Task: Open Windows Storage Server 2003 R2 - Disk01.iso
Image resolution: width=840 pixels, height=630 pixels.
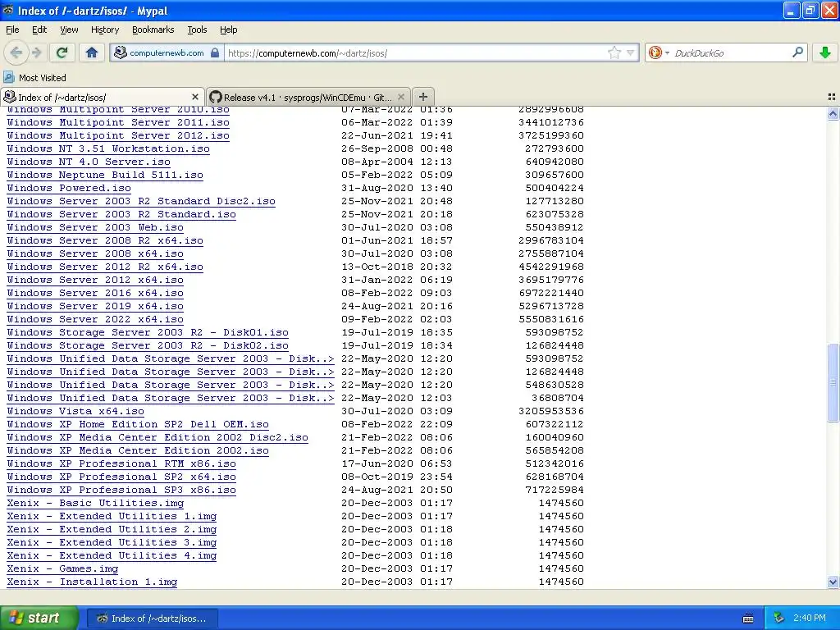Action: [x=148, y=333]
